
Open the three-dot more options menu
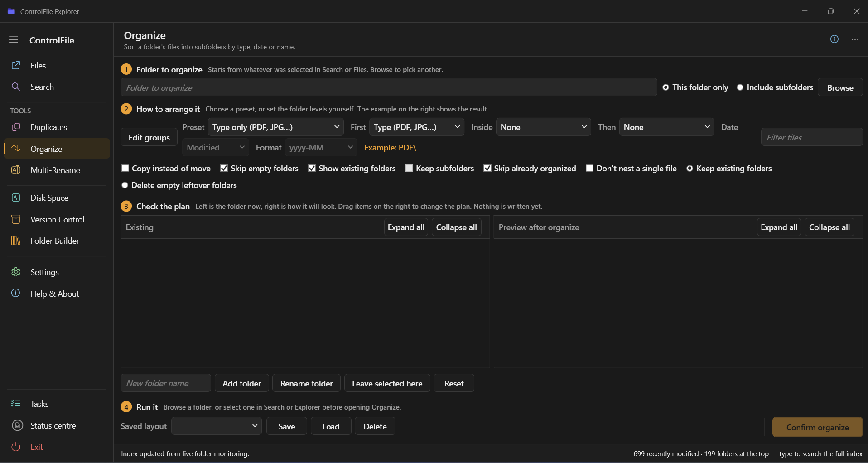click(855, 39)
